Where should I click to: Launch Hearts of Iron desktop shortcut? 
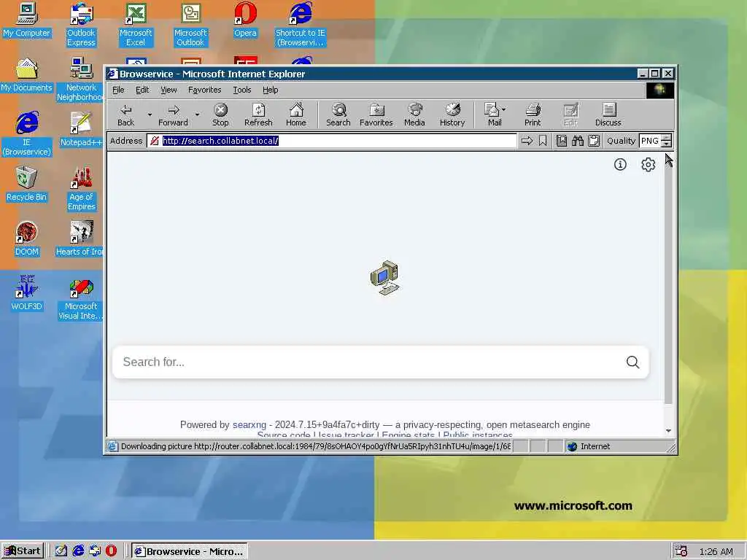point(81,238)
